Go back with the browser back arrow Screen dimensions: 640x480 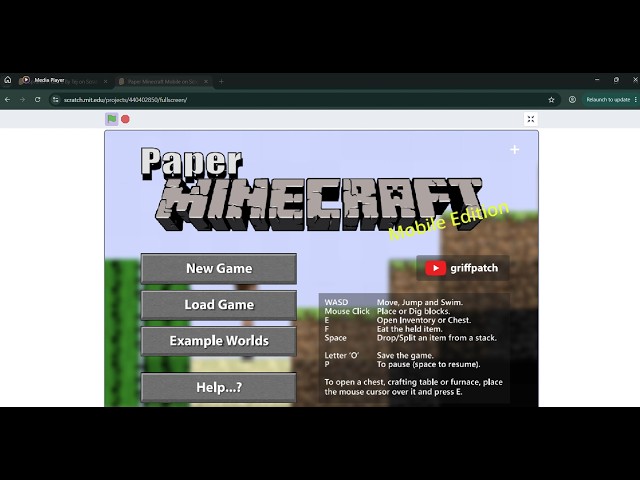pos(7,100)
